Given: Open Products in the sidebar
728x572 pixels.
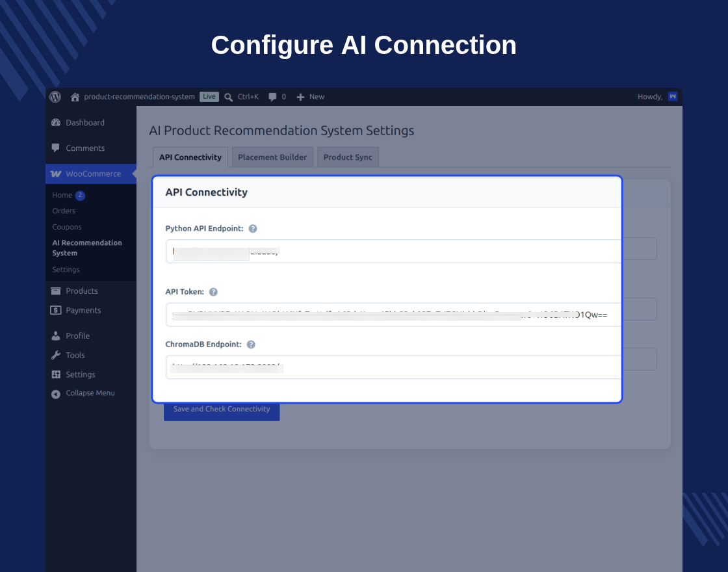Looking at the screenshot, I should [82, 291].
